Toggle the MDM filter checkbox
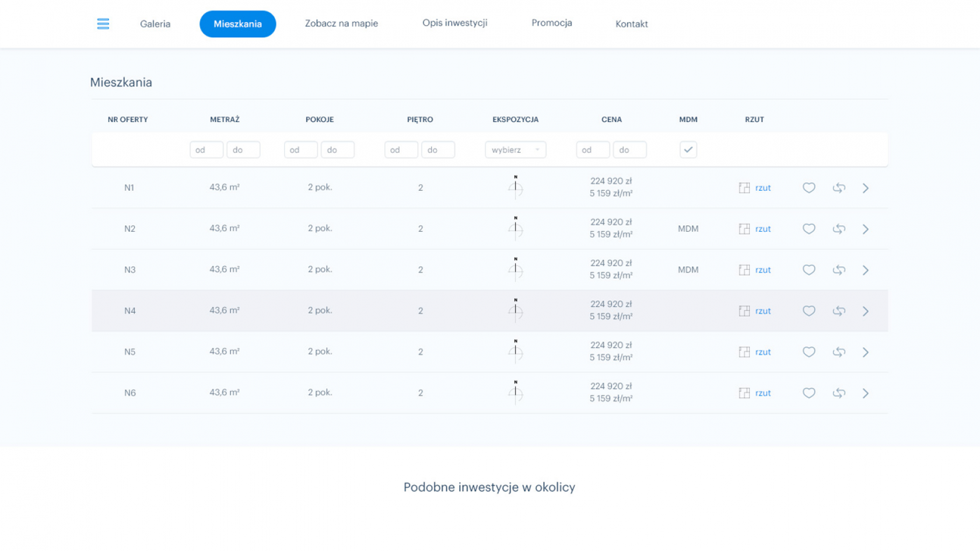Screen dimensions: 980x551 pos(688,150)
